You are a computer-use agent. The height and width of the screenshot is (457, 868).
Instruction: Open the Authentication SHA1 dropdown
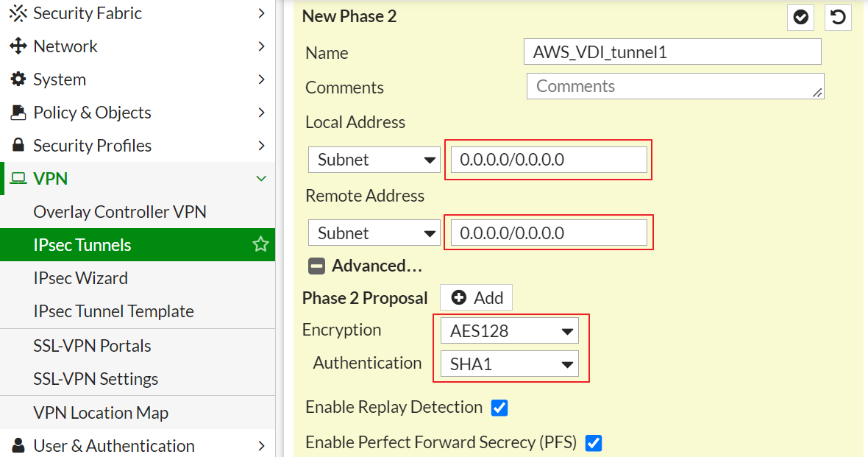(x=509, y=364)
